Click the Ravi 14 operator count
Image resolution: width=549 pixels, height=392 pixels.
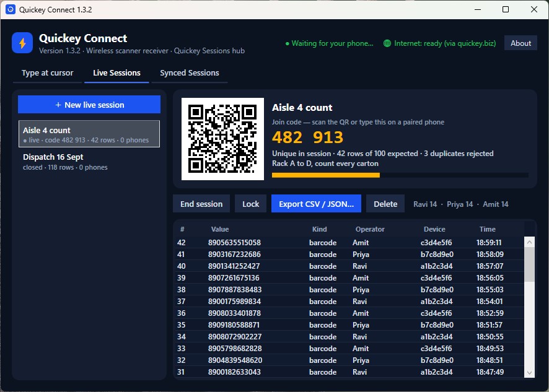point(425,204)
